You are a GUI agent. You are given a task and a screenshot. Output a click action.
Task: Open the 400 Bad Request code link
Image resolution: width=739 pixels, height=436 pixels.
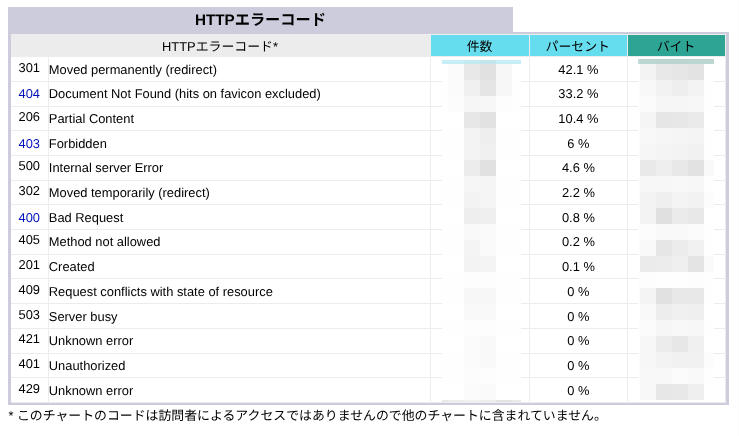click(x=29, y=218)
